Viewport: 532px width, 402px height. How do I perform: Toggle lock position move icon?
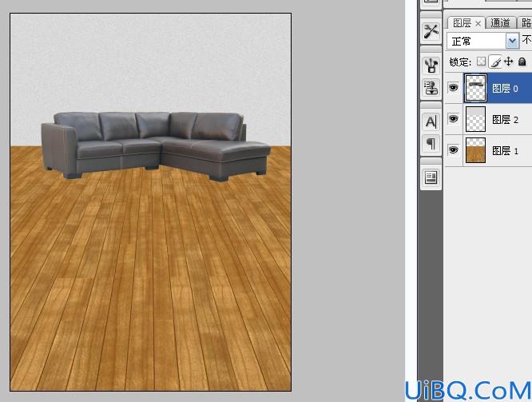(x=509, y=62)
